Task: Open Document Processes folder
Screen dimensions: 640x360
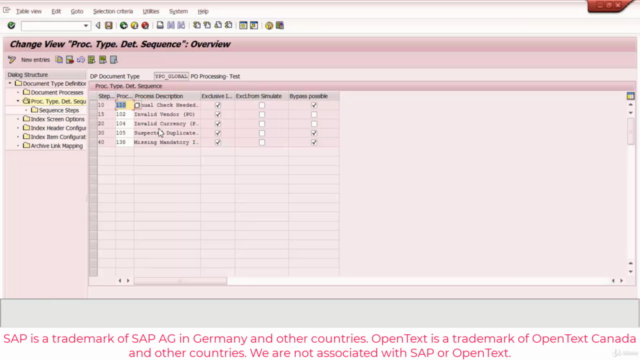Action: (x=53, y=92)
